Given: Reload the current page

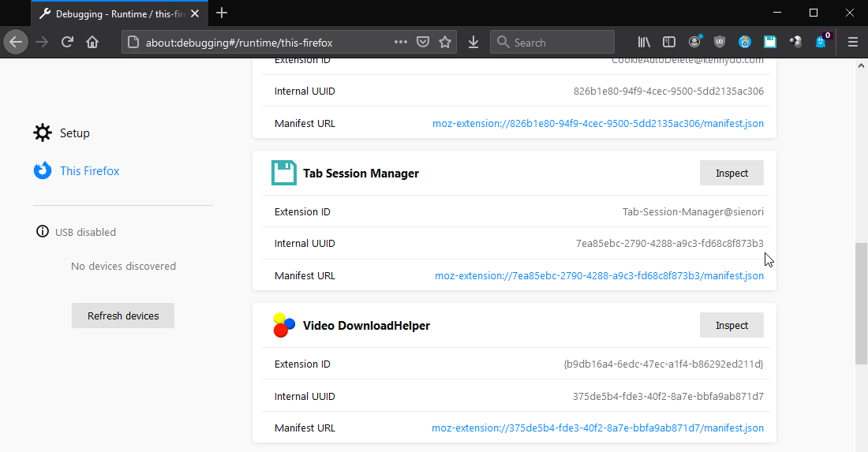Looking at the screenshot, I should click(x=67, y=42).
